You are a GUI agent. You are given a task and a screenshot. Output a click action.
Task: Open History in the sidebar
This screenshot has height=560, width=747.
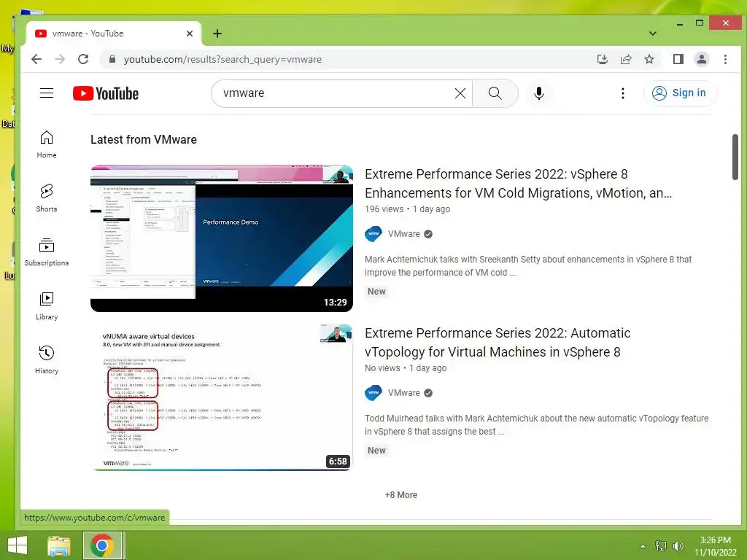pos(47,359)
